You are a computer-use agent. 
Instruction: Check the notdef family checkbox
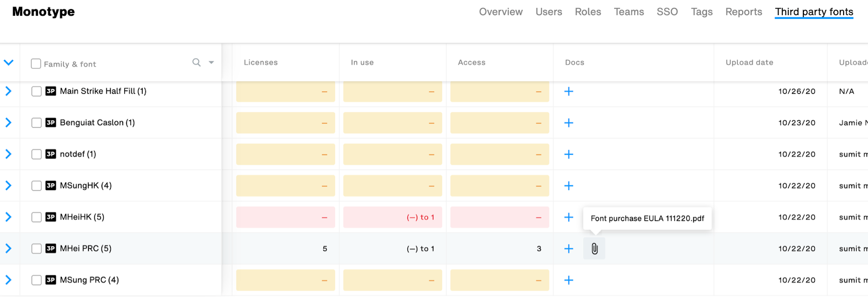tap(36, 154)
